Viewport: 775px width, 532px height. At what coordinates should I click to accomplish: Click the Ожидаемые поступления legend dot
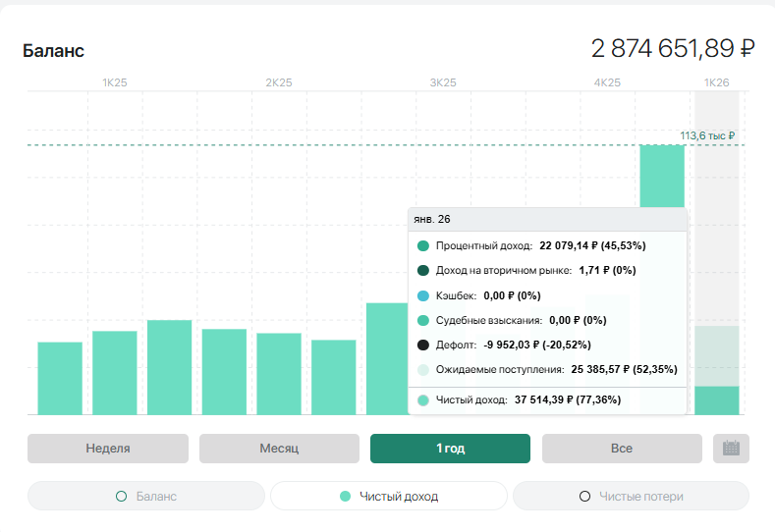(423, 369)
